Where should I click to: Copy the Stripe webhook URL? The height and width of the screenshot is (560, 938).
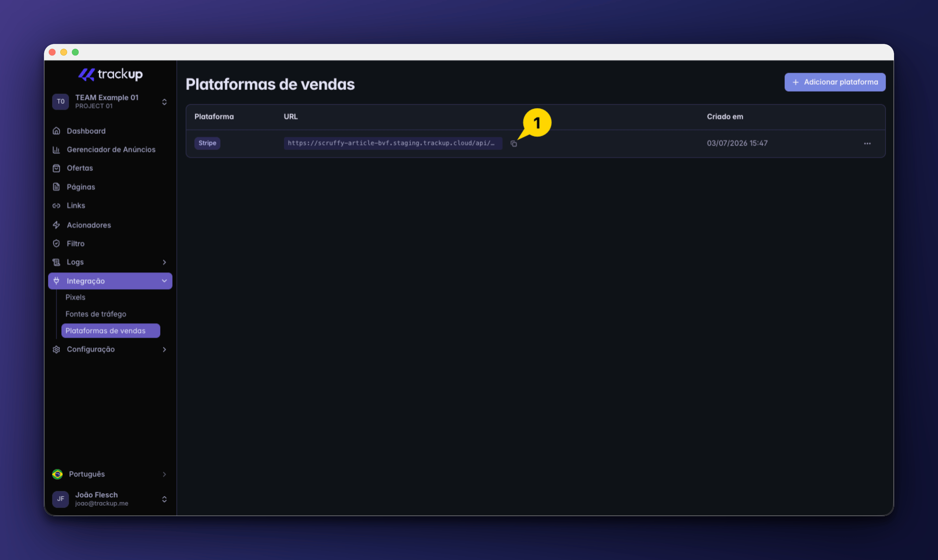[x=514, y=143]
